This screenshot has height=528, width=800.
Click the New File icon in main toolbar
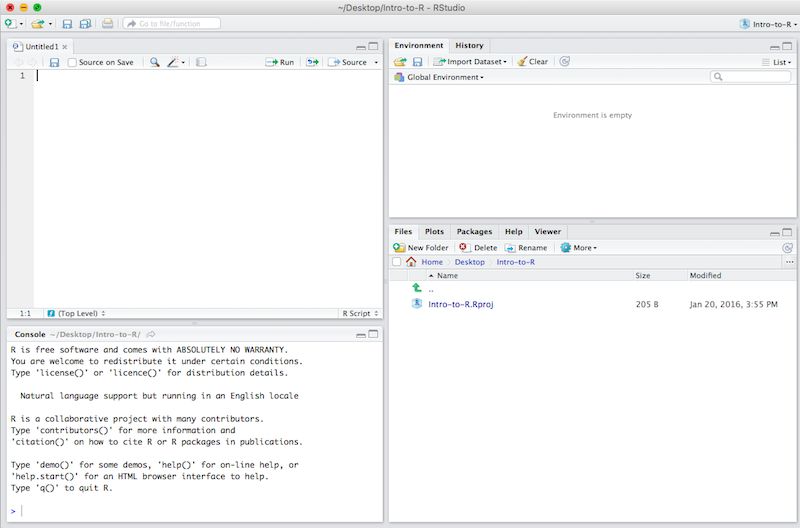pyautogui.click(x=10, y=23)
